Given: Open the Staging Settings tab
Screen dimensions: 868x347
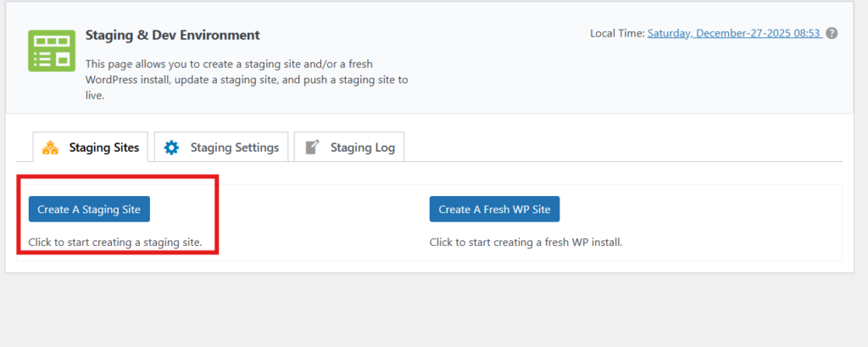Looking at the screenshot, I should point(234,148).
